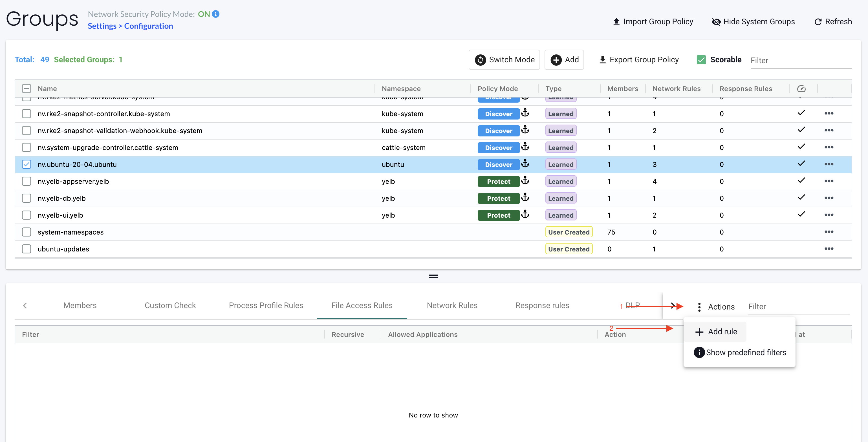Choose Show predefined filters menu item

[x=739, y=352]
